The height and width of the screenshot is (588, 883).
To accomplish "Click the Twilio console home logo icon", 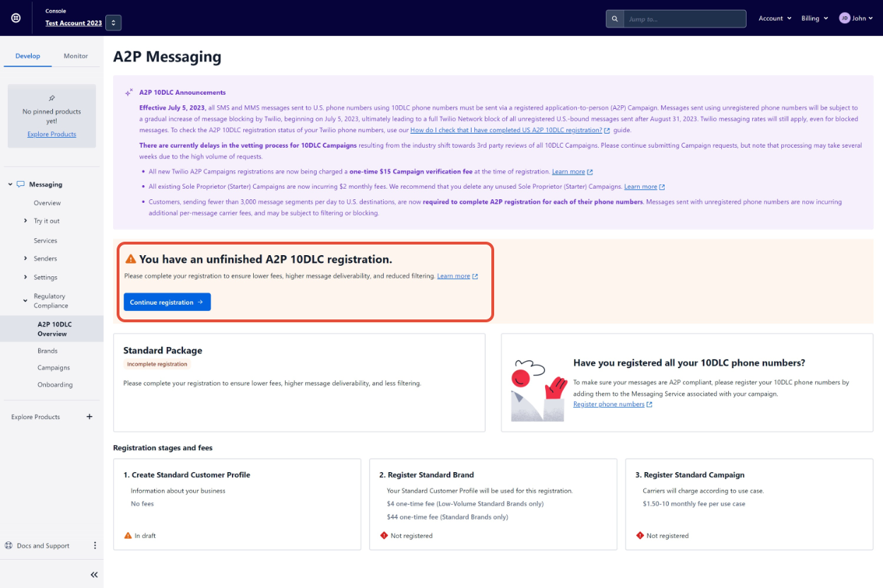I will tap(16, 18).
